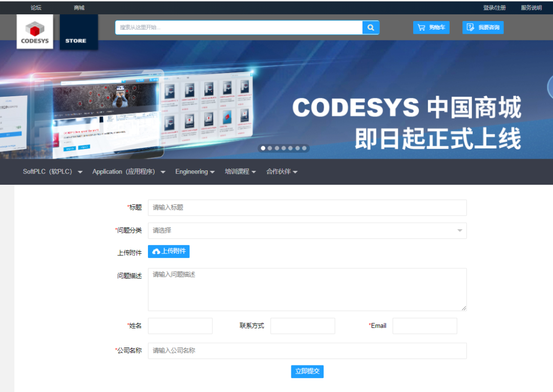
Task: Open the 培训课程 menu
Action: (x=240, y=172)
